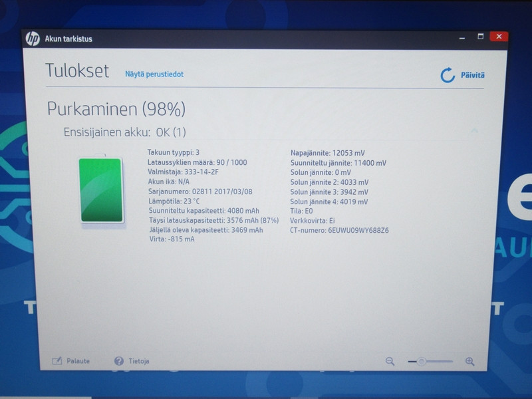Viewport: 532px width, 399px height.
Task: Select the Verkkovirta: Ei line
Action: 312,221
